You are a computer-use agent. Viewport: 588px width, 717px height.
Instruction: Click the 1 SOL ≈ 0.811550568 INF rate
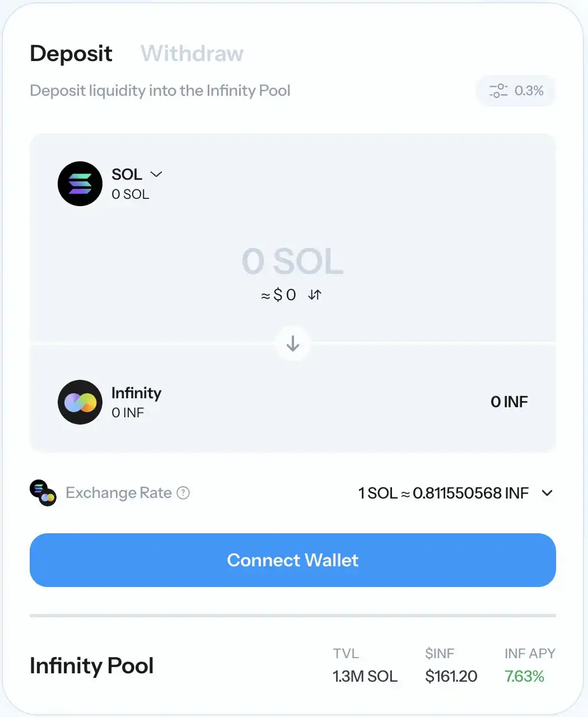point(443,493)
